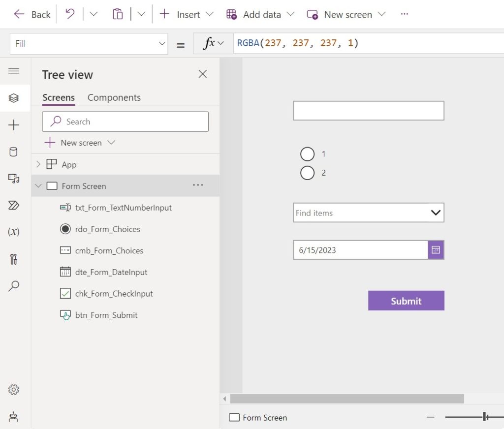The width and height of the screenshot is (504, 429).
Task: Open the Fill property dropdown
Action: coord(162,44)
